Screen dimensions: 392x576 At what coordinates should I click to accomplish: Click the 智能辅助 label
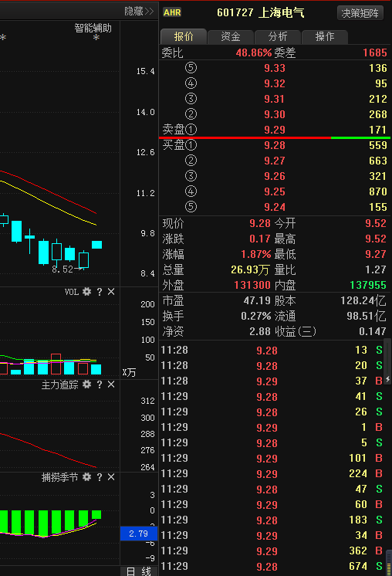click(93, 28)
